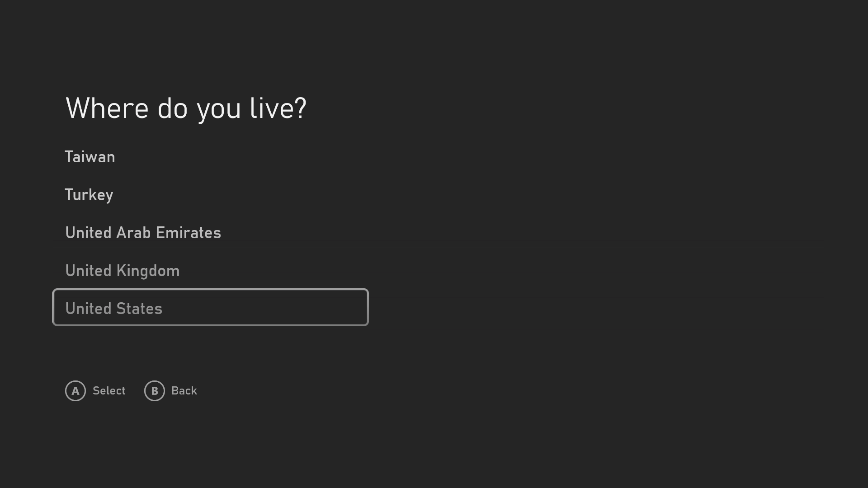Select United Kingdom in the country list
The height and width of the screenshot is (488, 868).
123,271
